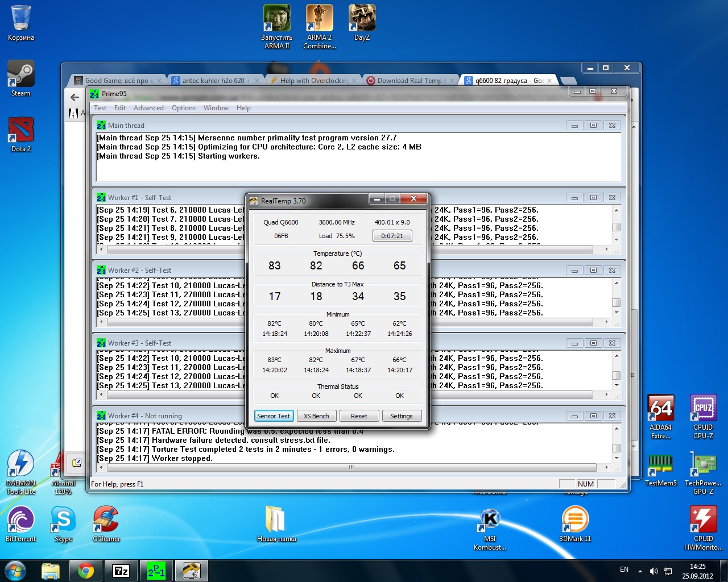
Task: Switch to RealTemp taskbar button
Action: pyautogui.click(x=192, y=571)
